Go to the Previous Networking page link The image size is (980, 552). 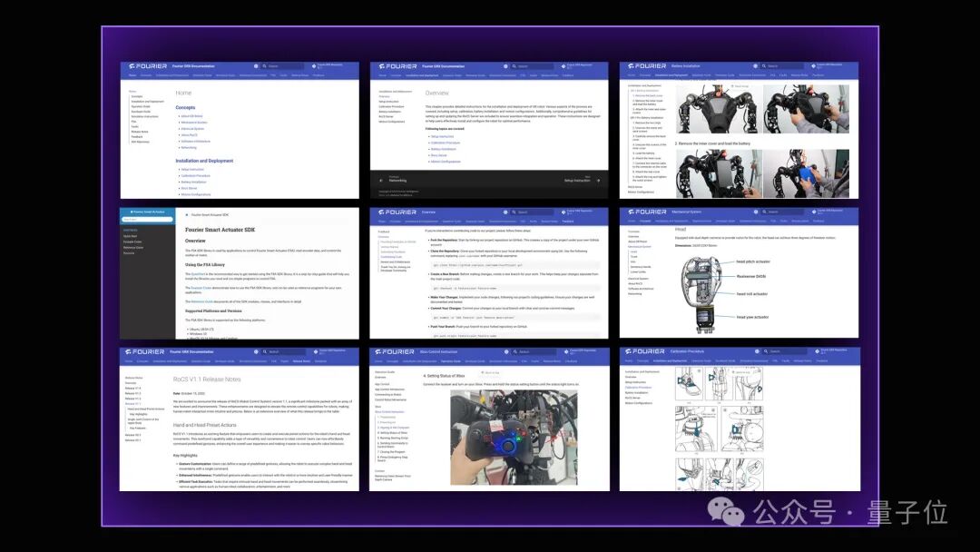[397, 180]
